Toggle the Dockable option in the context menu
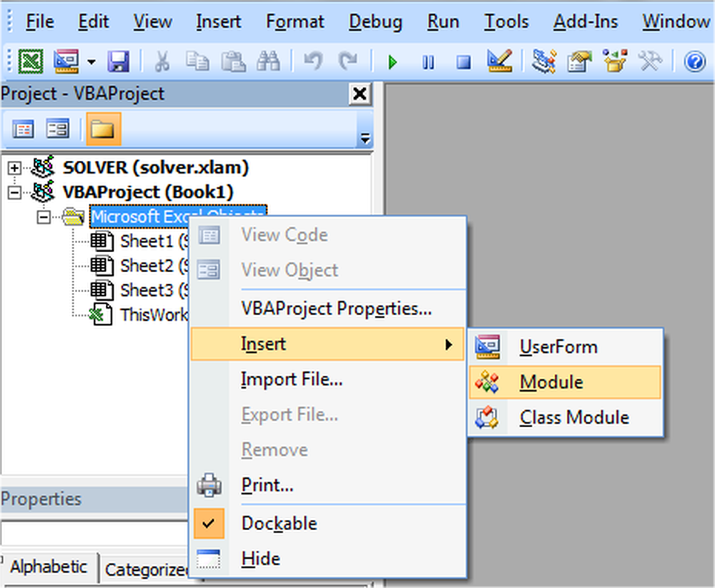Viewport: 715px width, 588px height. (279, 523)
